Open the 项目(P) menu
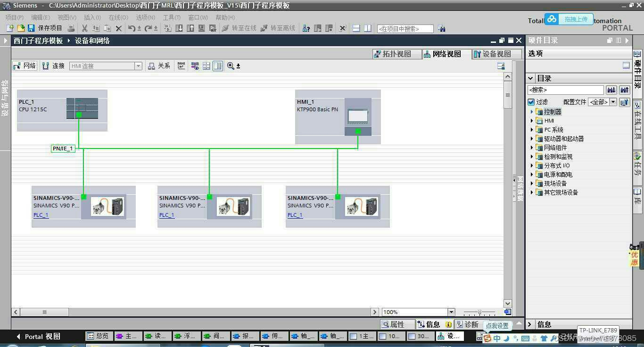This screenshot has height=347, width=644. (14, 17)
